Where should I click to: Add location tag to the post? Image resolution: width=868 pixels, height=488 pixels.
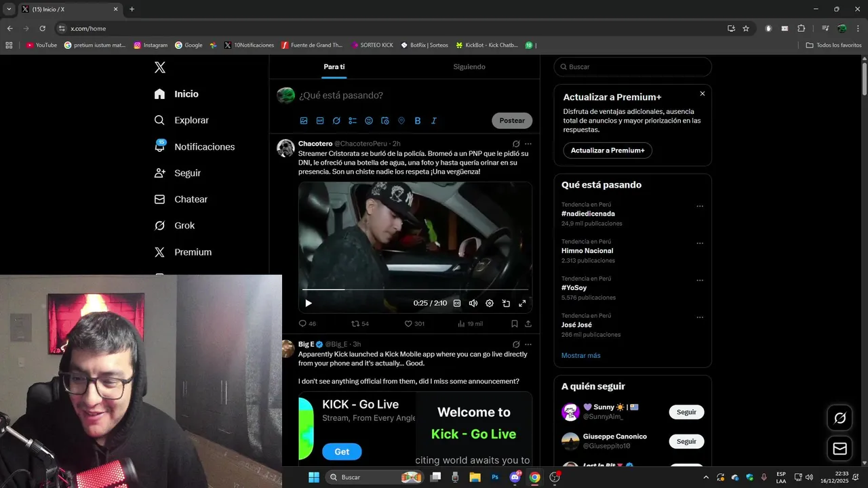(401, 121)
